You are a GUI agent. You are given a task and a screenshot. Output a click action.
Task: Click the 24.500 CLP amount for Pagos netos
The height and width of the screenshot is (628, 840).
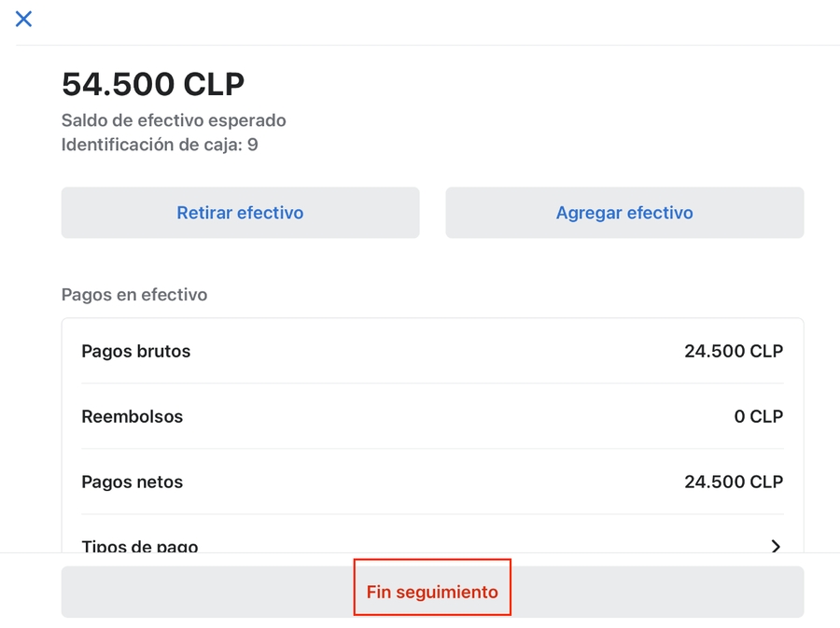(x=733, y=482)
